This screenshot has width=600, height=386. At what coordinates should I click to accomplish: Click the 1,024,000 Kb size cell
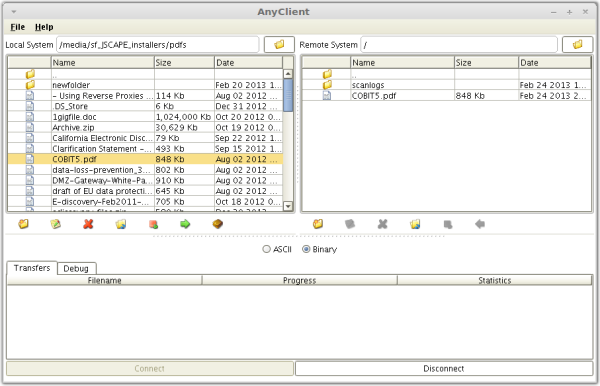(x=183, y=117)
